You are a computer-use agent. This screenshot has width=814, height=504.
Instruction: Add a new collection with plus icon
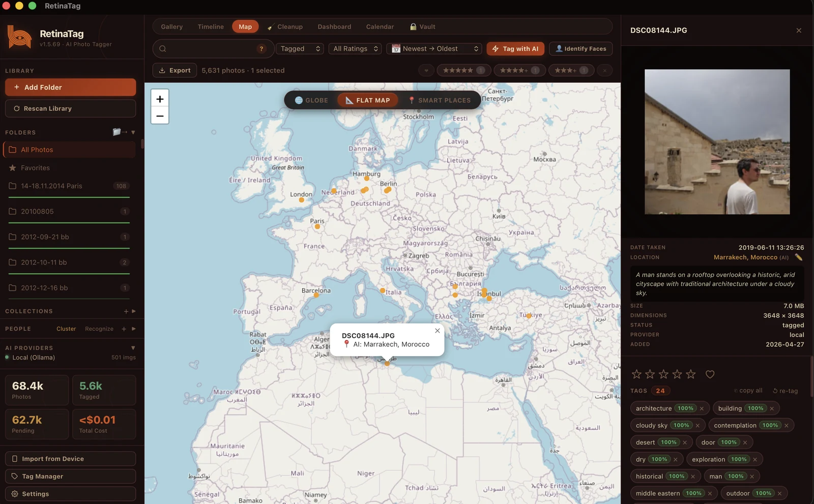coord(126,311)
